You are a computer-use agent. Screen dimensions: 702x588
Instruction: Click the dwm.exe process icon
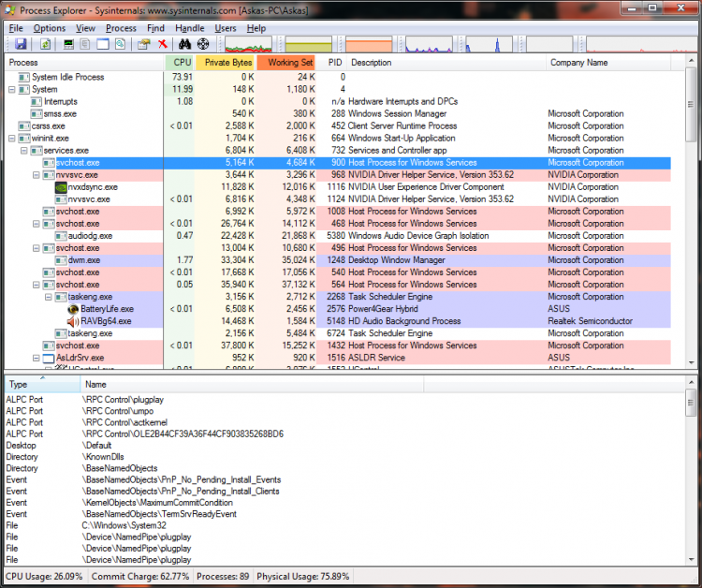click(x=61, y=260)
